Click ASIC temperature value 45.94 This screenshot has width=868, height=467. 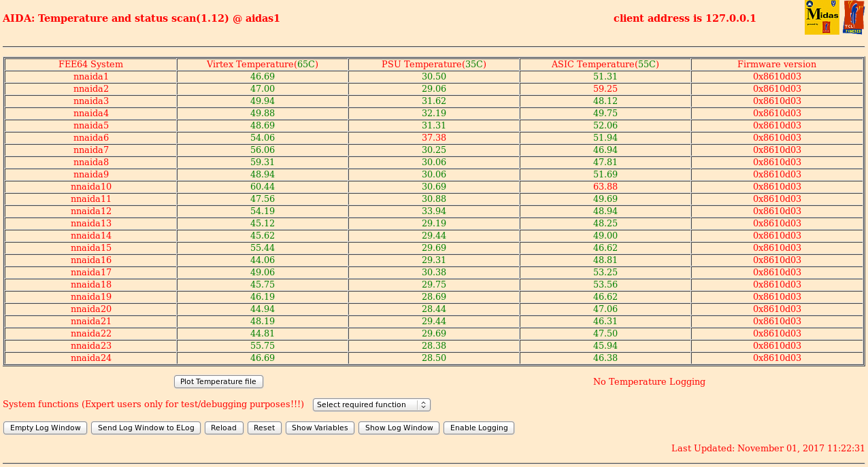pyautogui.click(x=605, y=346)
